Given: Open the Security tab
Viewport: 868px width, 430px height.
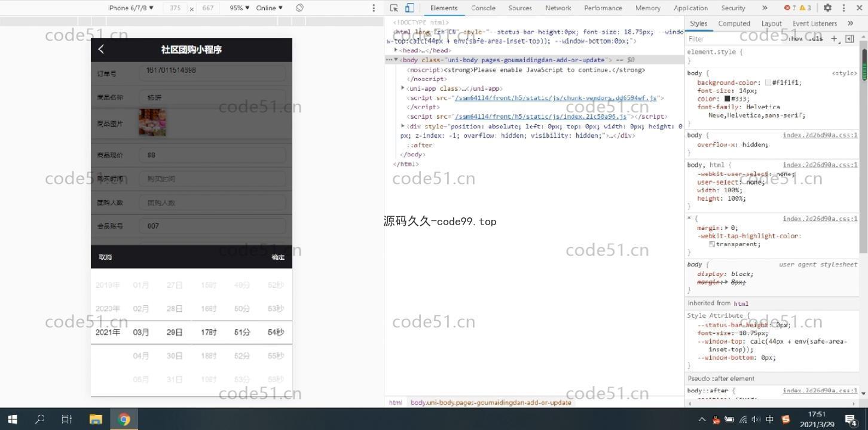Looking at the screenshot, I should [x=733, y=8].
